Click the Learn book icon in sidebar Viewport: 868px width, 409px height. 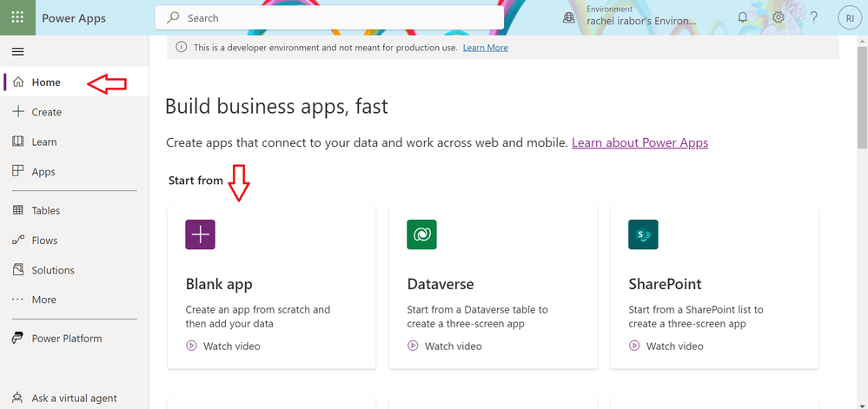pyautogui.click(x=18, y=142)
